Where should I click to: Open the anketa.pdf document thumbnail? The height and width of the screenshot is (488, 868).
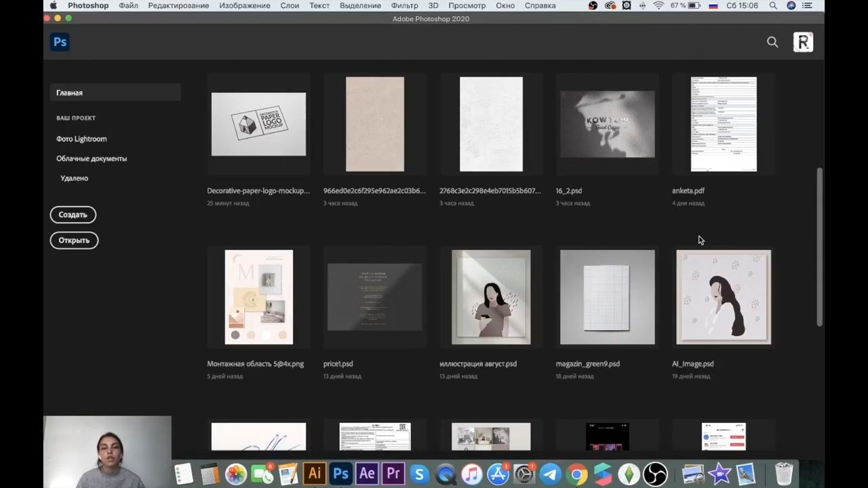724,124
